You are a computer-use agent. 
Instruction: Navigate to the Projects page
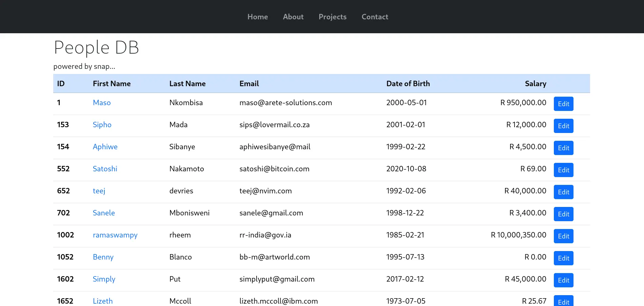333,17
